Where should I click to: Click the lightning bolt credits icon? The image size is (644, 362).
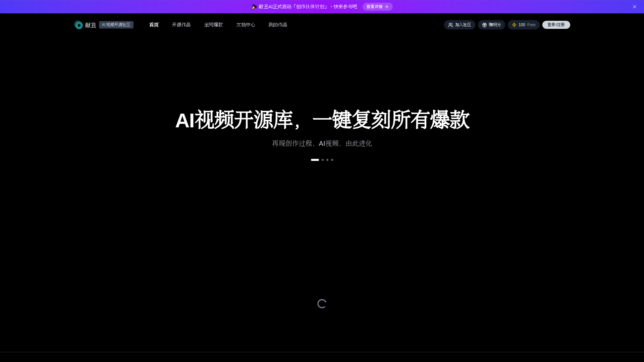pyautogui.click(x=514, y=25)
